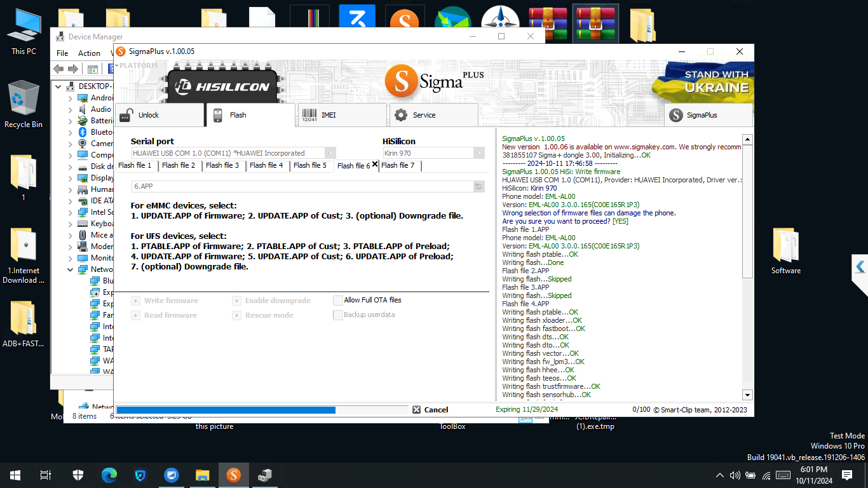Select the Flash tab
Image resolution: width=868 pixels, height=488 pixels.
(x=250, y=115)
